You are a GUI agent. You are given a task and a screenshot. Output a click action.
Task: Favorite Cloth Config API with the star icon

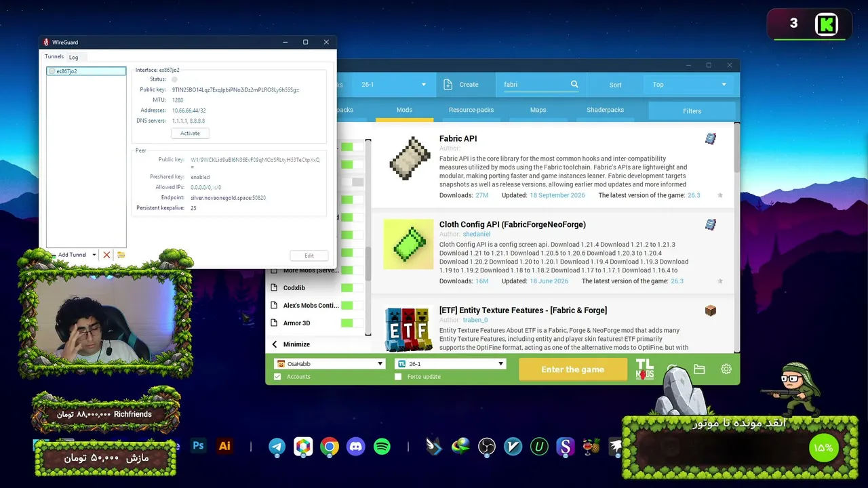(719, 281)
